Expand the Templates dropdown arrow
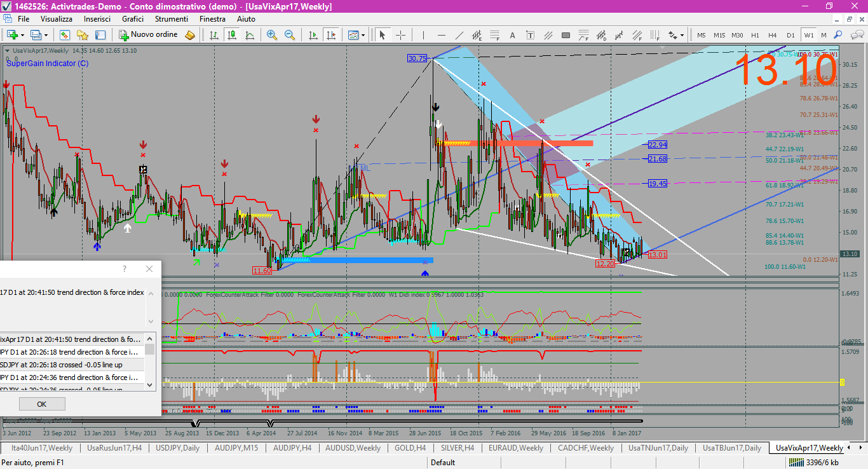 363,35
